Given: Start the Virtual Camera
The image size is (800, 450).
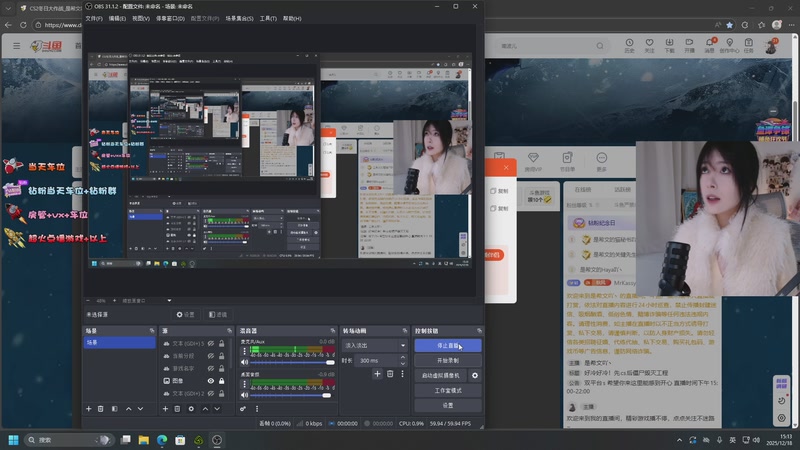Looking at the screenshot, I should [x=441, y=376].
